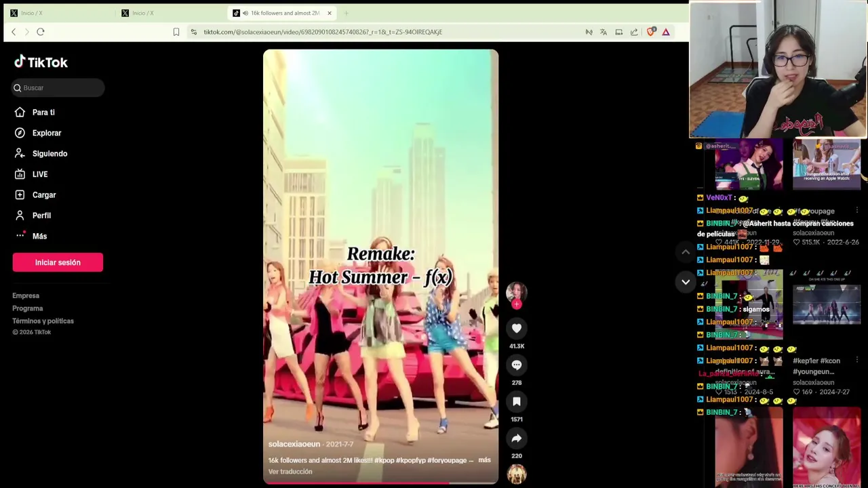This screenshot has width=868, height=488.
Task: Open the spinning music disc icon
Action: [x=517, y=474]
